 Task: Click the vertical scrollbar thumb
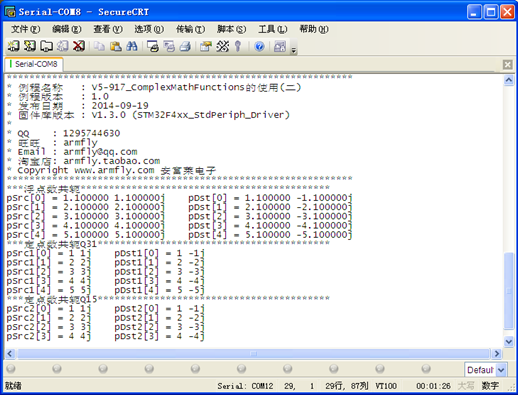click(x=509, y=291)
